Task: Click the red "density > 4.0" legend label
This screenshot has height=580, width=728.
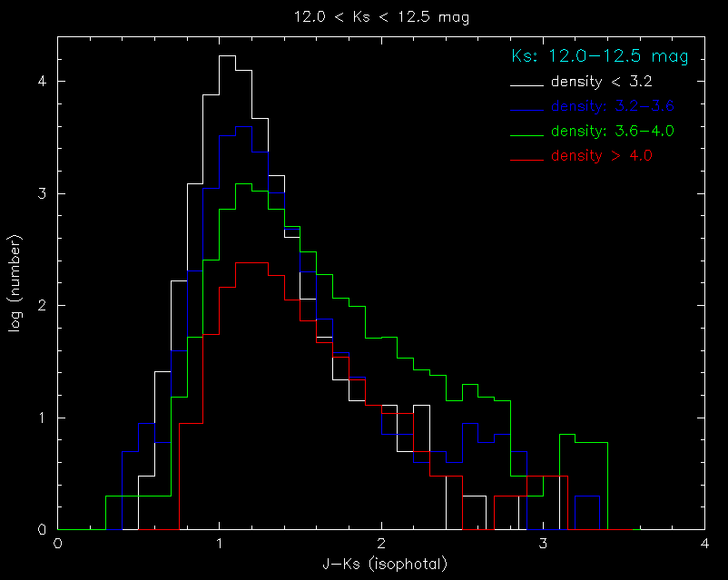Action: pos(601,156)
